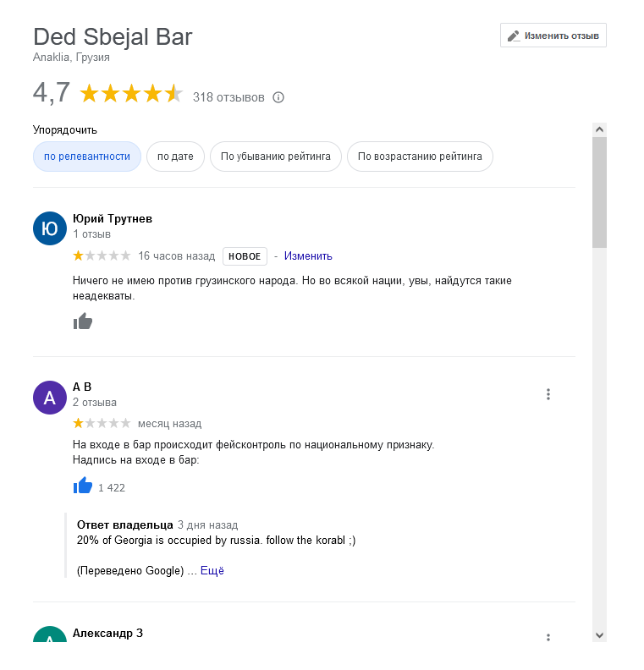
Task: Click the 4,7 star rating row
Action: [131, 93]
